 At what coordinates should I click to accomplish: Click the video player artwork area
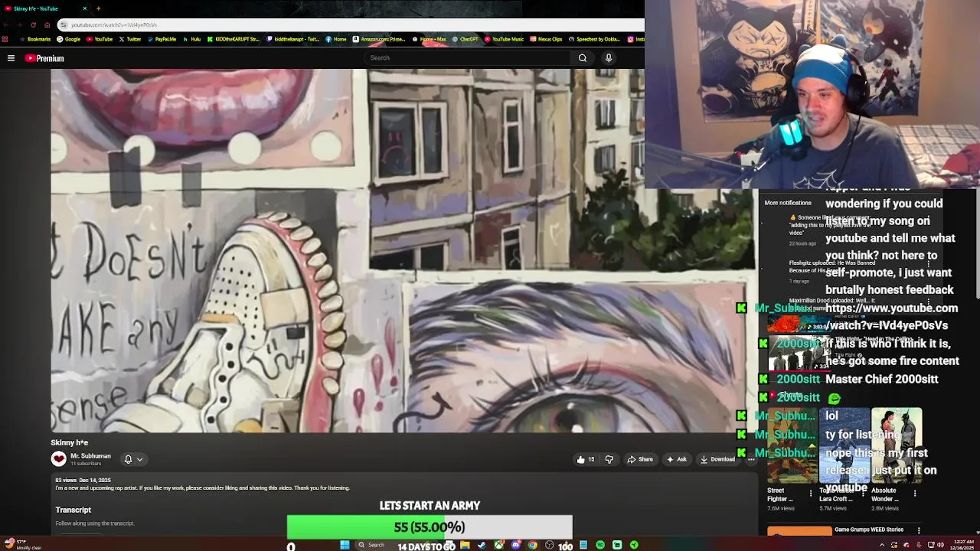click(x=403, y=251)
